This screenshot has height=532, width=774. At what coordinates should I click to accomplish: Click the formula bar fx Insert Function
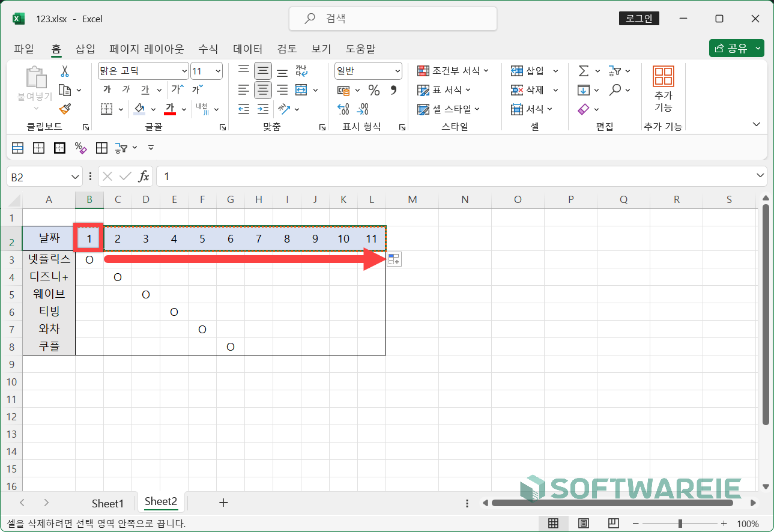tap(144, 177)
